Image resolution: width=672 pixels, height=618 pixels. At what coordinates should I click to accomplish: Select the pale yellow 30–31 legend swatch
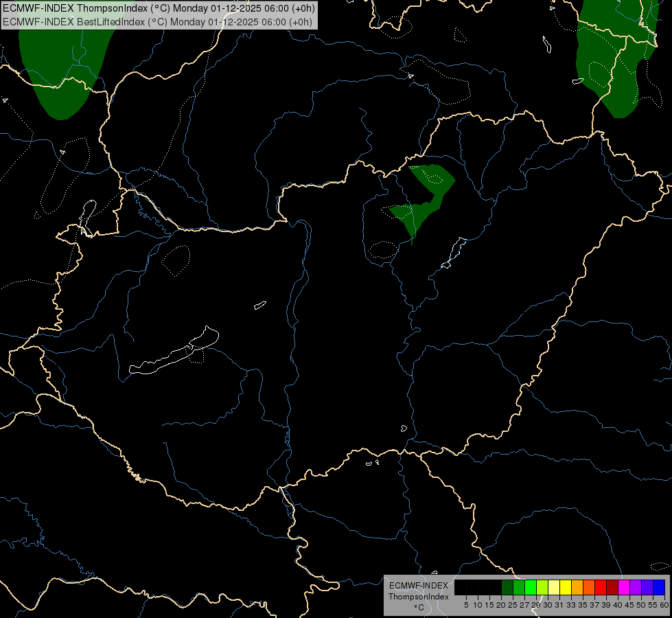tap(554, 587)
